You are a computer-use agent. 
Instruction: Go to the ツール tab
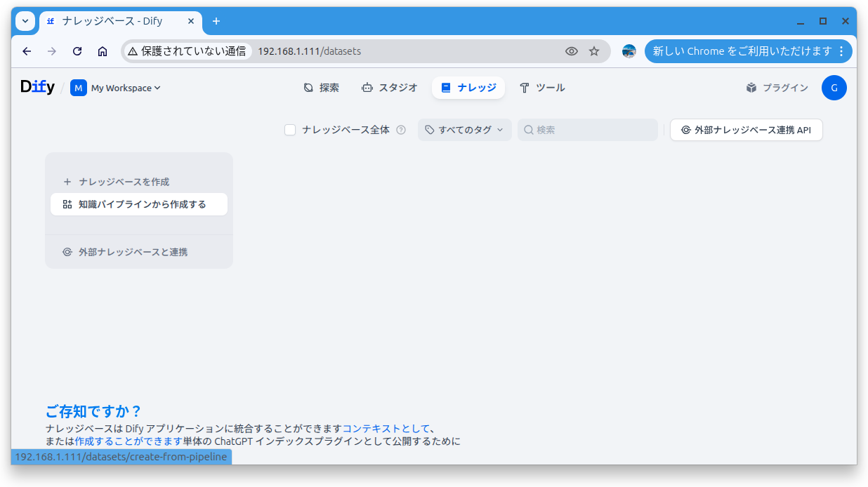542,88
